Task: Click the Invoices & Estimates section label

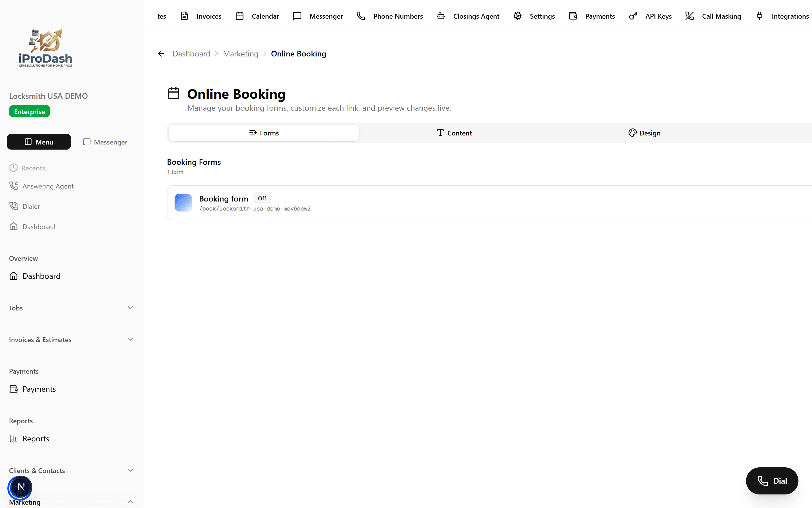Action: pos(40,339)
